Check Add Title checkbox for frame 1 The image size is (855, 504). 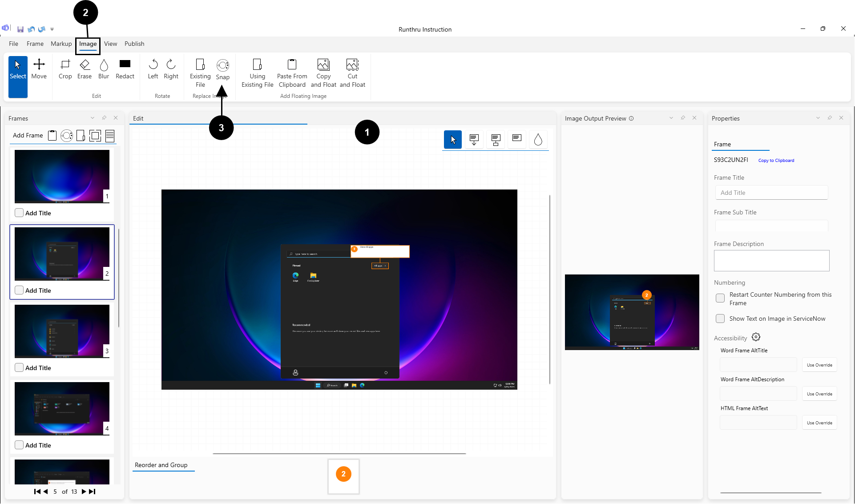coord(19,213)
